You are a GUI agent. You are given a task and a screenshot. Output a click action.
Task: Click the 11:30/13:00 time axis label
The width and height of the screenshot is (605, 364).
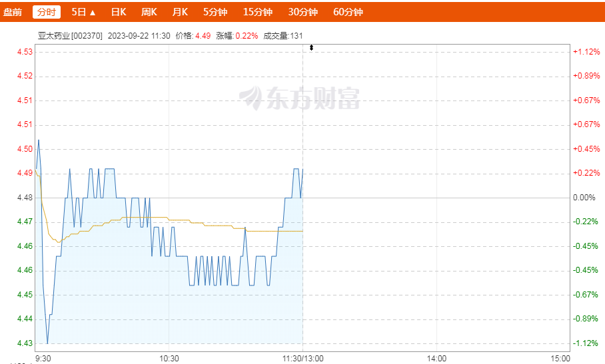click(303, 359)
